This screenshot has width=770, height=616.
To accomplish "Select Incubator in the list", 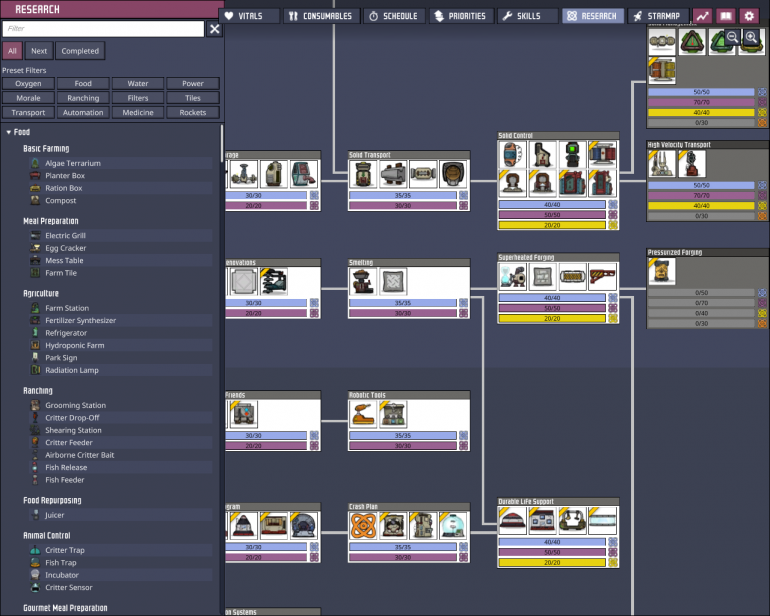I will [120, 575].
